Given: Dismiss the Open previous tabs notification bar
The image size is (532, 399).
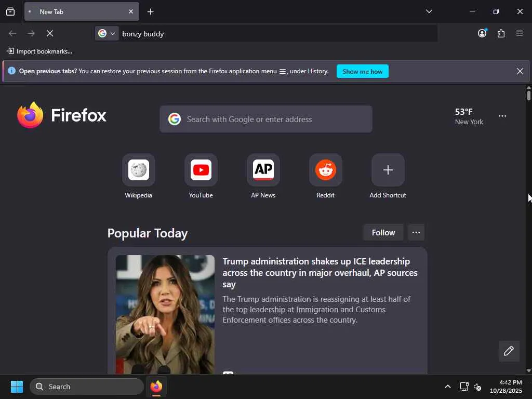Looking at the screenshot, I should click(x=520, y=71).
